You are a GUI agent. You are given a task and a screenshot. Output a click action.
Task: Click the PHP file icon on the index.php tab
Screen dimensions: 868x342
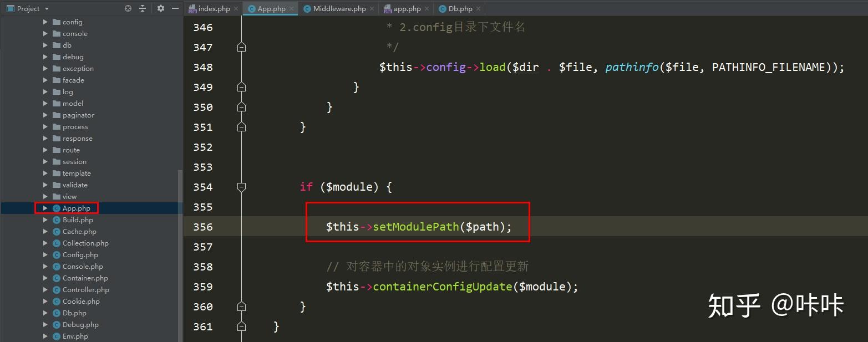[192, 8]
